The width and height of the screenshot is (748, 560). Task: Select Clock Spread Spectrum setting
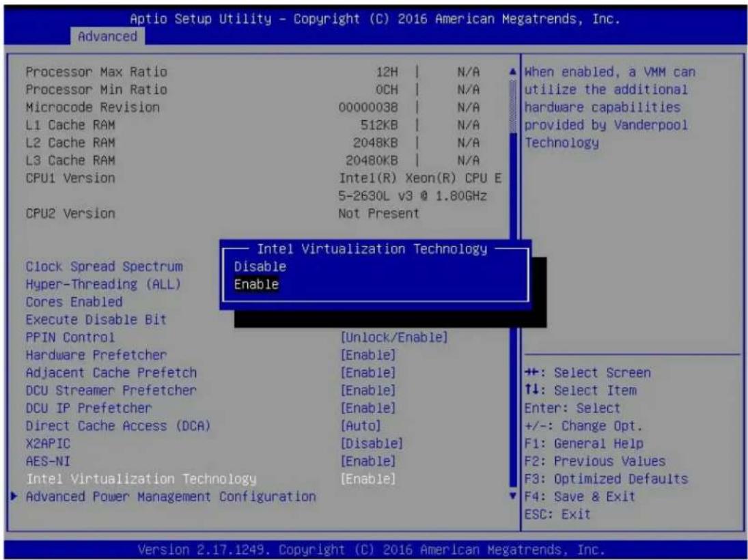click(x=105, y=266)
